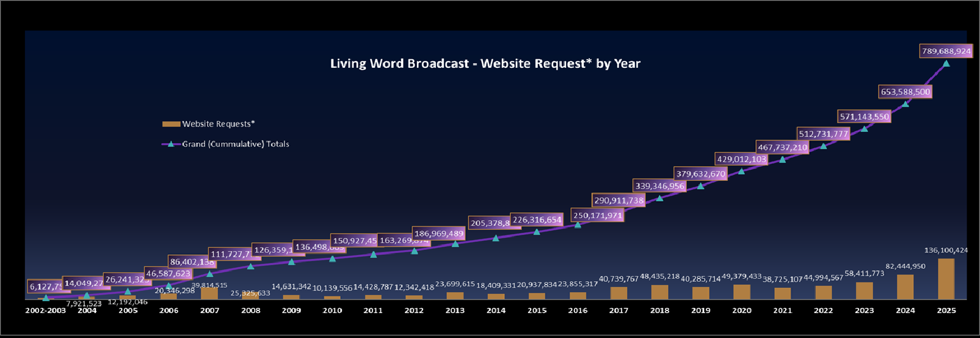
Task: Select the "Website Requests*" legend entry text
Action: [x=218, y=124]
